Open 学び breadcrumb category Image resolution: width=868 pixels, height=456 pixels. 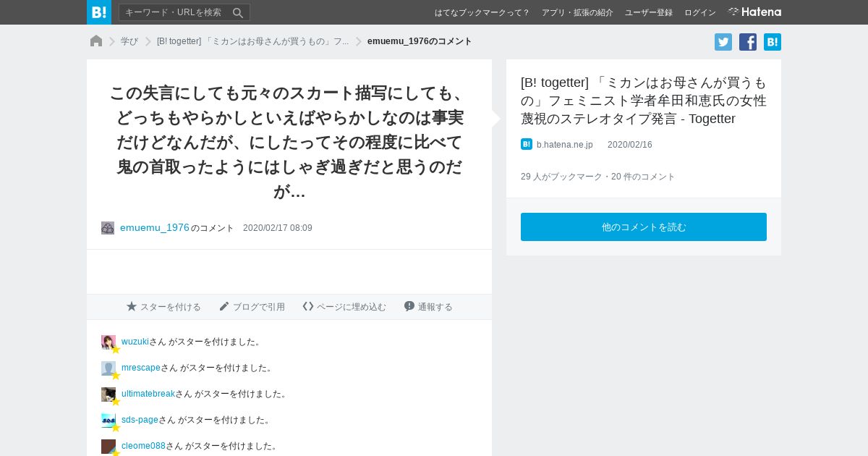click(x=129, y=41)
